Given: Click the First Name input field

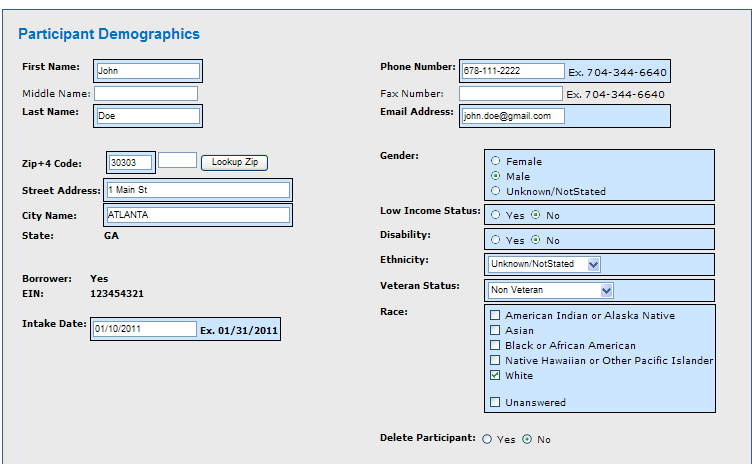Looking at the screenshot, I should (148, 71).
